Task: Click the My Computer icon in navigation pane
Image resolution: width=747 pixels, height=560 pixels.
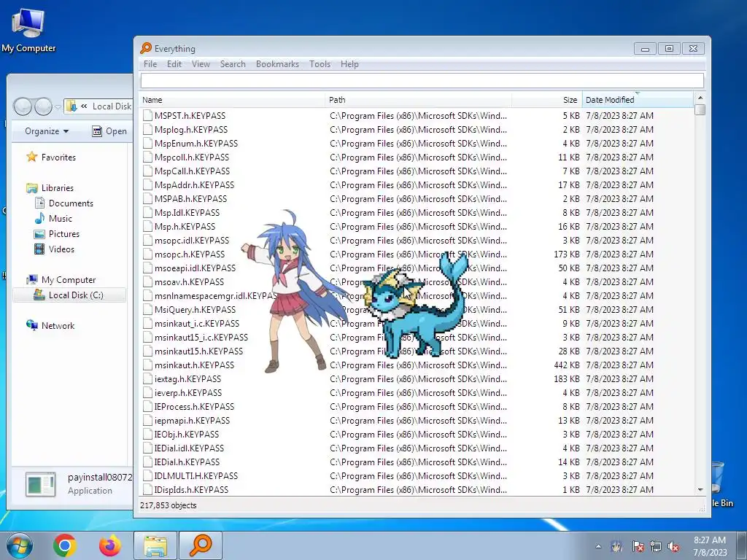Action: tap(32, 279)
